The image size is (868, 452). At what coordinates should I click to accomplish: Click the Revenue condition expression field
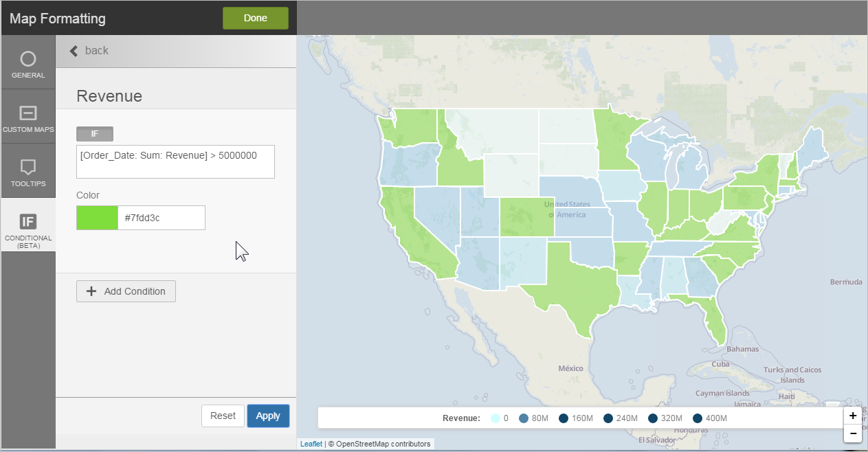coord(175,161)
